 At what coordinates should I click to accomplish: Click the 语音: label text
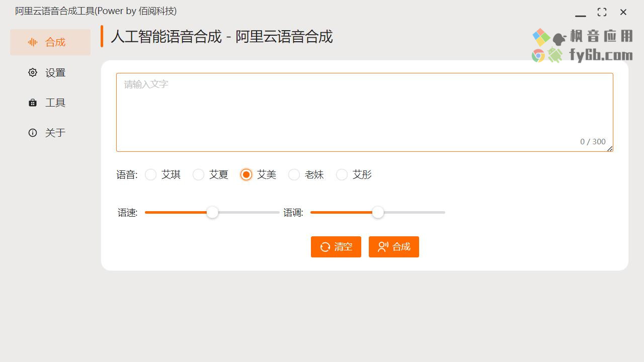(127, 174)
